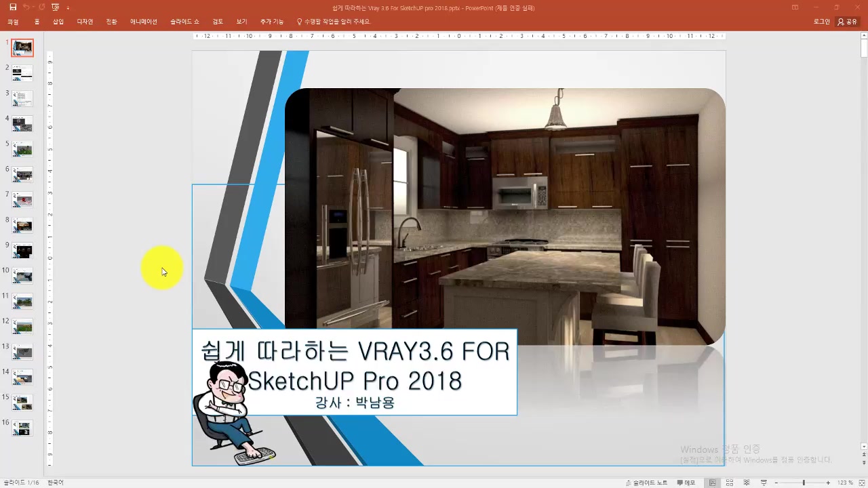Open Ribbon Display Options icon
868x488 pixels.
click(x=795, y=7)
